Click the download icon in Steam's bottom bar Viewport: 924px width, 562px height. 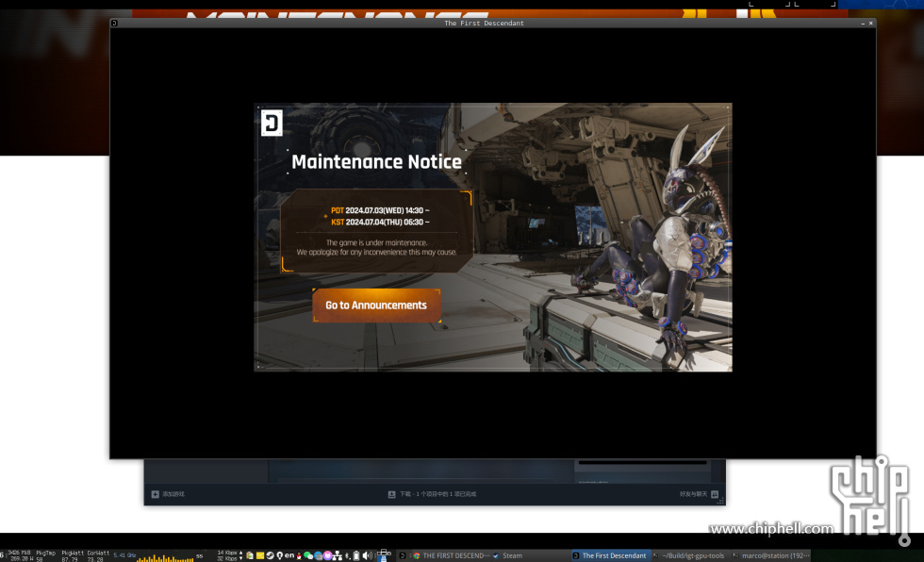point(392,494)
